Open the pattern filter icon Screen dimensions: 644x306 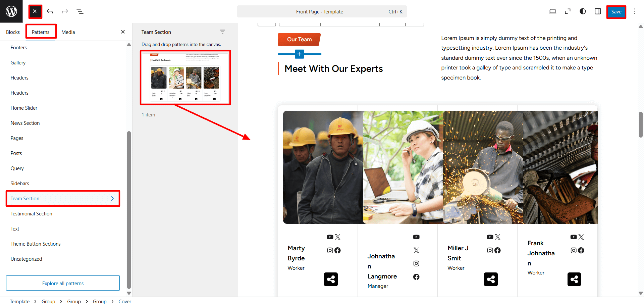(x=222, y=32)
